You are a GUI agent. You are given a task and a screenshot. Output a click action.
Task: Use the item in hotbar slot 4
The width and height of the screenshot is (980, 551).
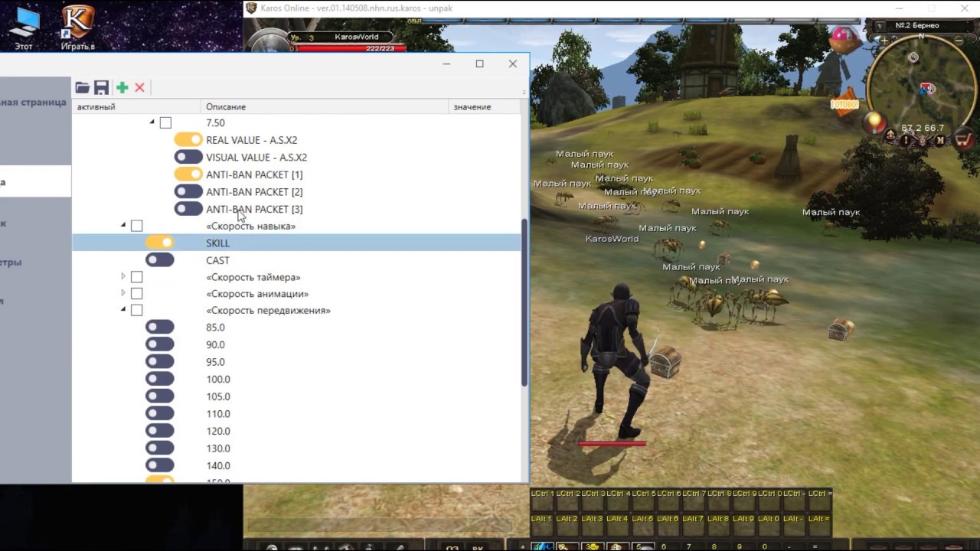(618, 546)
